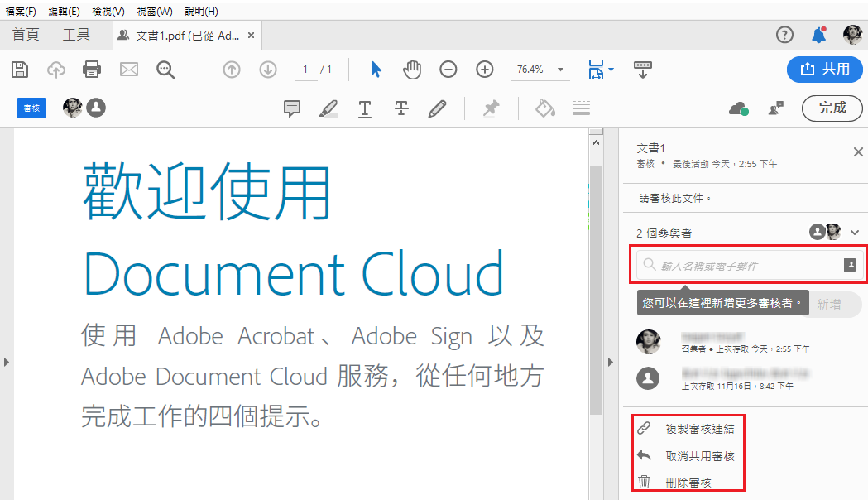868x500 pixels.
Task: Click the blue 審核 badge
Action: pos(31,108)
